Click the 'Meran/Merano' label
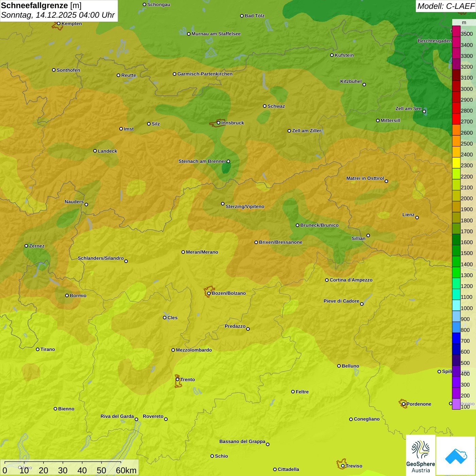The width and height of the screenshot is (476, 476). pyautogui.click(x=202, y=252)
